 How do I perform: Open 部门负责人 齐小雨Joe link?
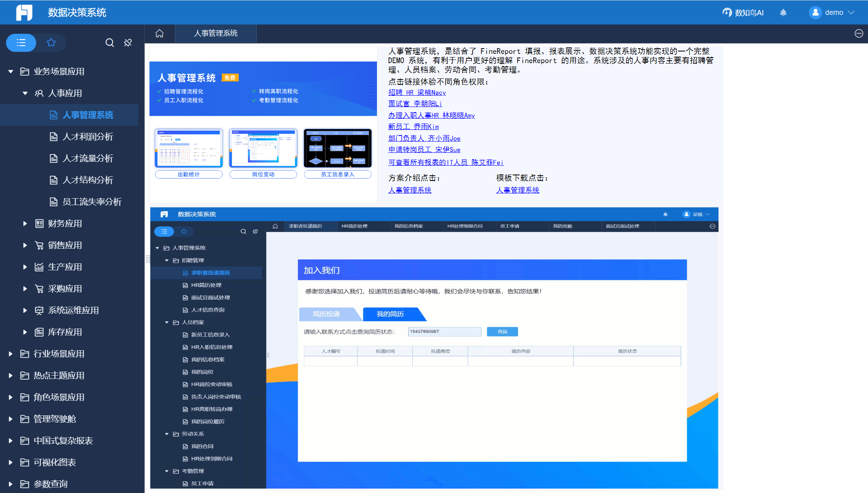pos(424,138)
